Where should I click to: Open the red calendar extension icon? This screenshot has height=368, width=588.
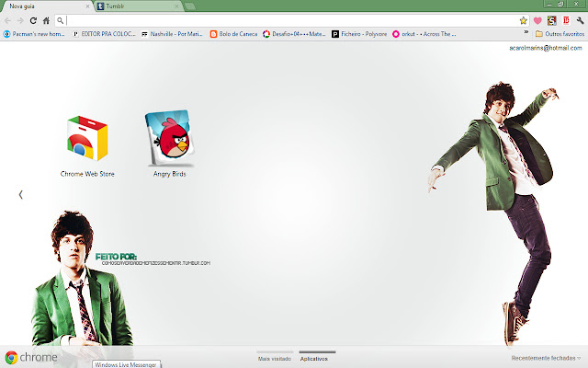click(x=566, y=20)
